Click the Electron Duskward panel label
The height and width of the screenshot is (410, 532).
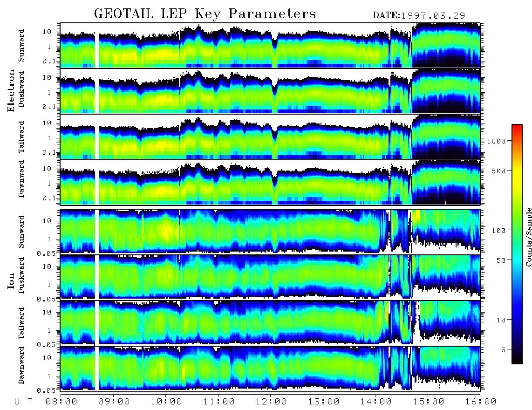21,89
